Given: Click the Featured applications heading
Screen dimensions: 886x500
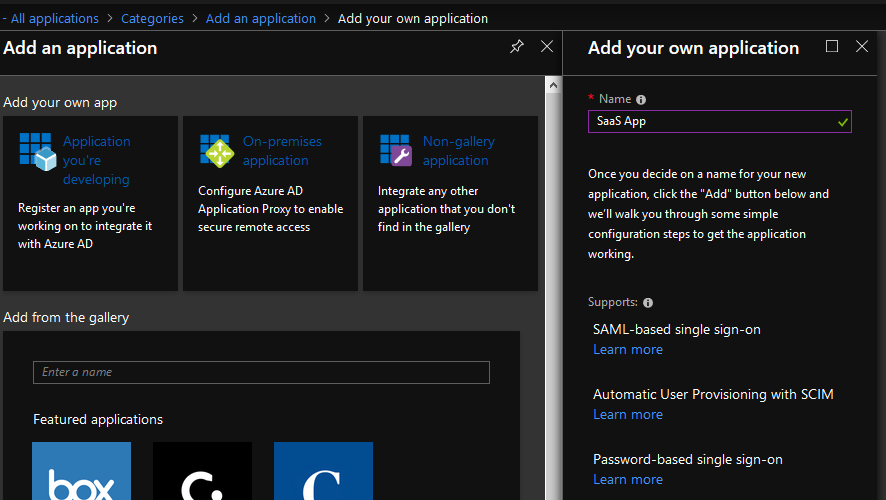Looking at the screenshot, I should [98, 419].
